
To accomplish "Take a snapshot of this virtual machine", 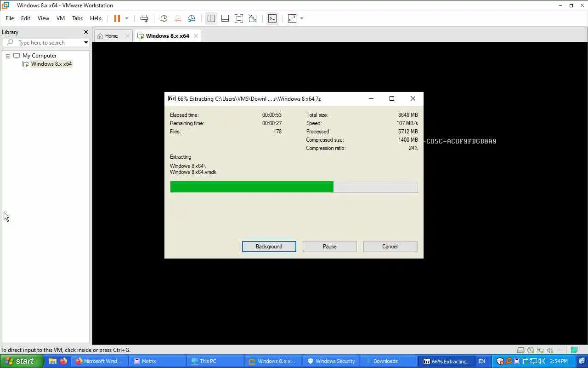I will 164,18.
